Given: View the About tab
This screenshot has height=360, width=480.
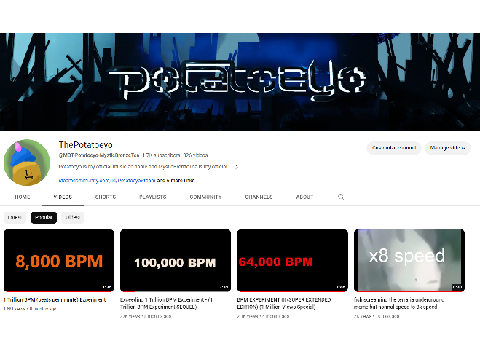Looking at the screenshot, I should [304, 197].
